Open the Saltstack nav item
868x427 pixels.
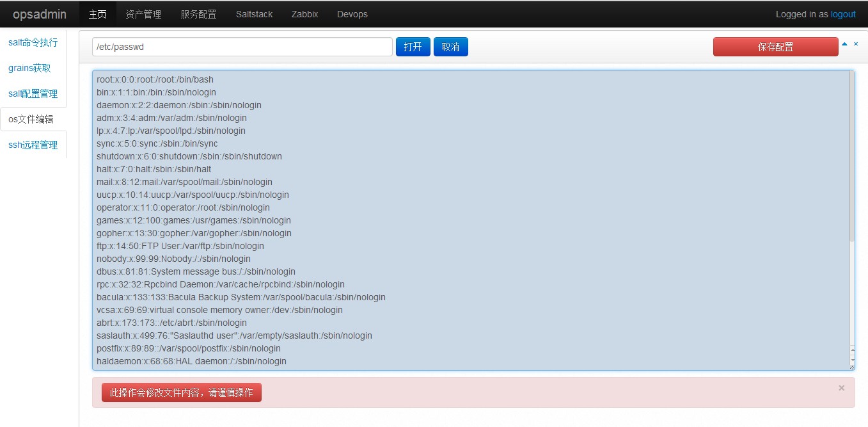(x=254, y=14)
